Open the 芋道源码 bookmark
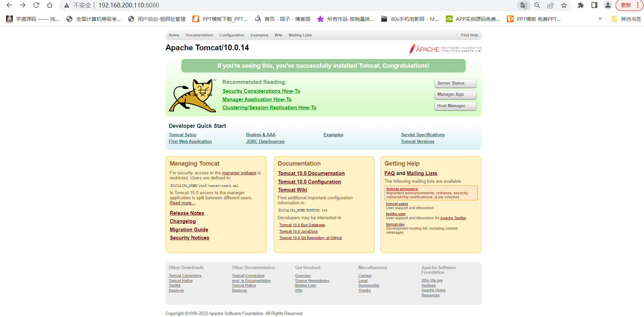 point(33,19)
